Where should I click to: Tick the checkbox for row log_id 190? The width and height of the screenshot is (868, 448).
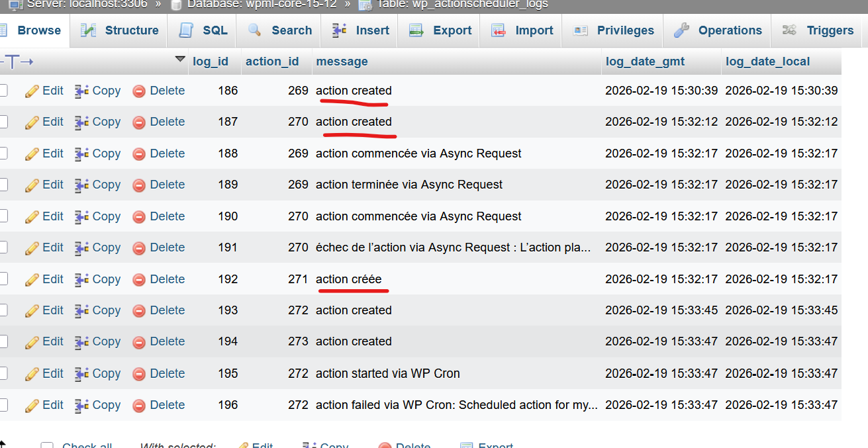point(3,216)
